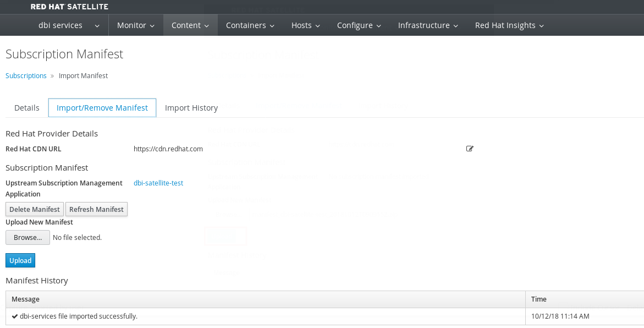The width and height of the screenshot is (644, 328).
Task: Click the Import Manifest breadcrumb text
Action: (x=84, y=75)
